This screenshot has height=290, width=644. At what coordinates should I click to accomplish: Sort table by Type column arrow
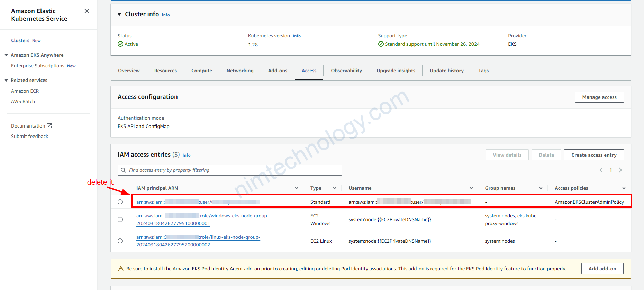tap(335, 188)
